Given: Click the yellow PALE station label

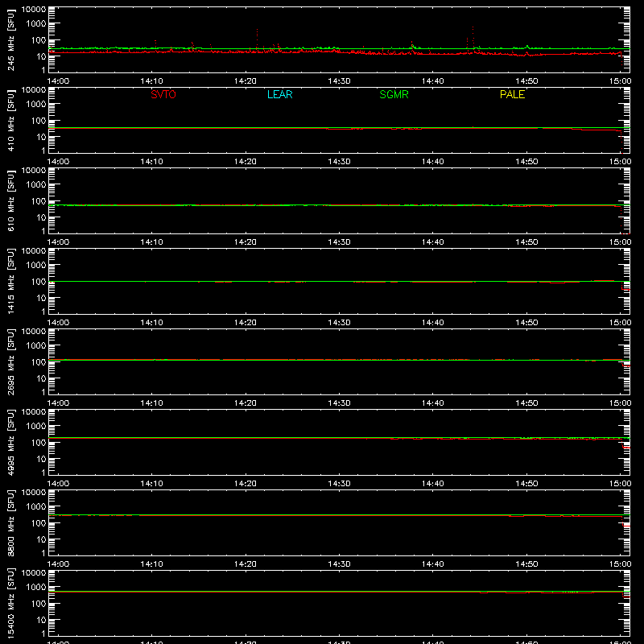Looking at the screenshot, I should (x=512, y=94).
